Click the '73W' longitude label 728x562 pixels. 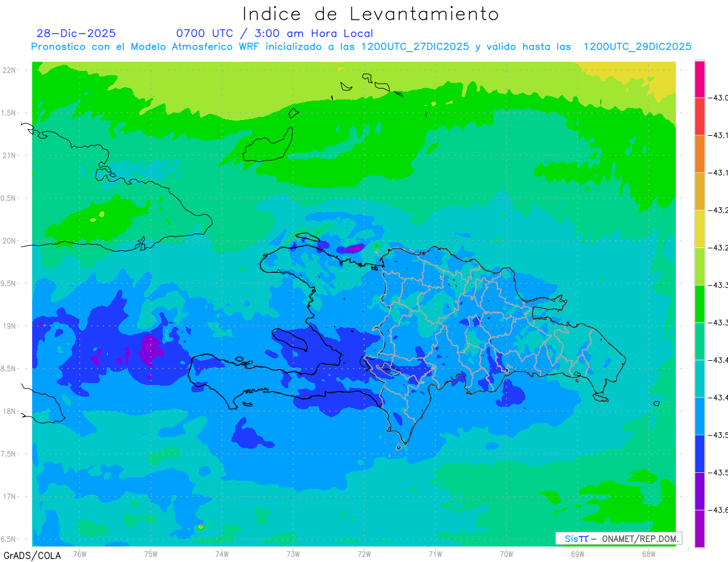[x=293, y=554]
